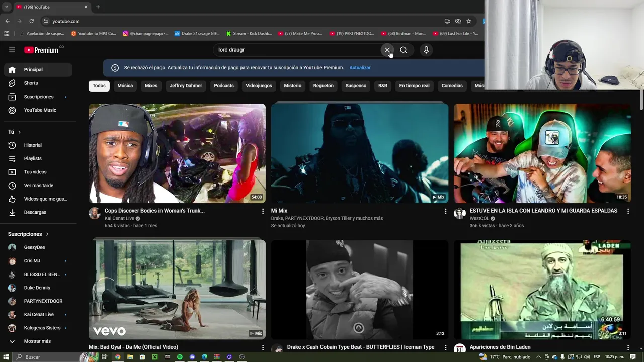Select the 'Suspenso' filter chip

coord(356,86)
